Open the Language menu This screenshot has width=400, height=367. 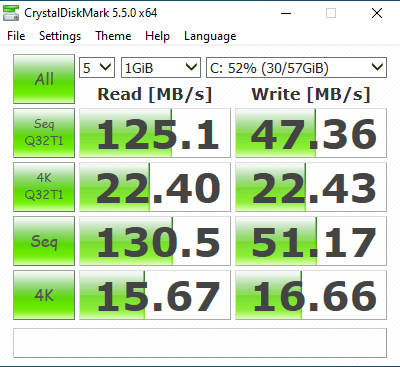210,36
